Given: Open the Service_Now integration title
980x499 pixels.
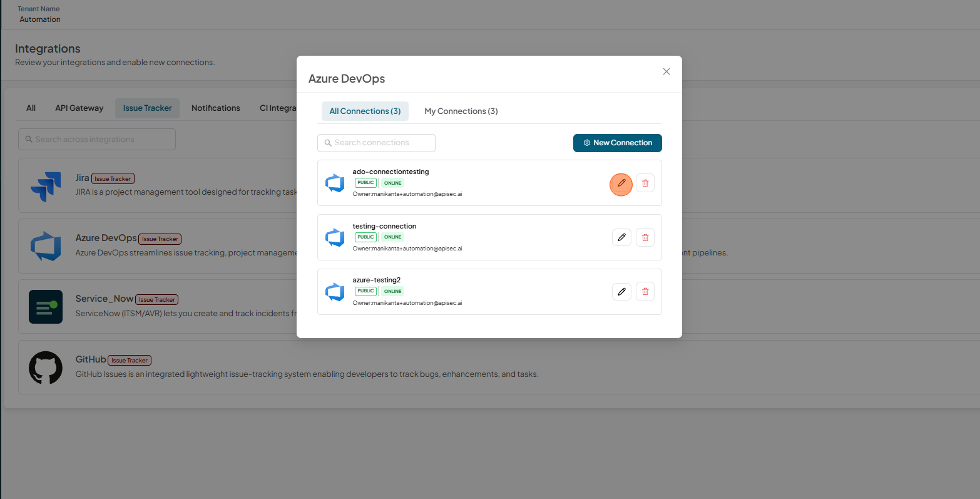Looking at the screenshot, I should 105,299.
